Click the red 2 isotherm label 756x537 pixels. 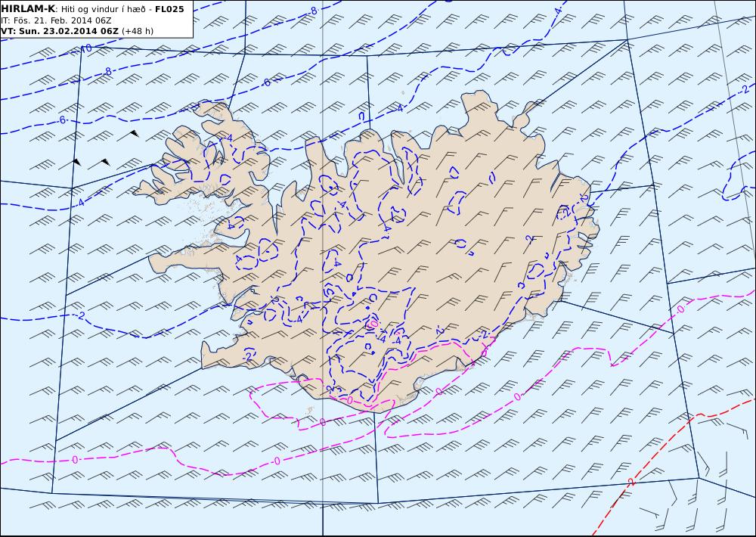[631, 482]
